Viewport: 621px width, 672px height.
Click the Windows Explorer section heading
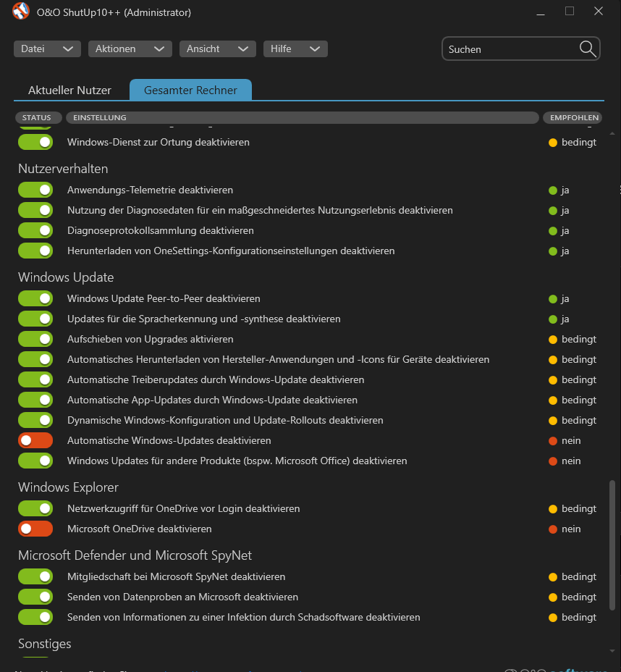69,487
